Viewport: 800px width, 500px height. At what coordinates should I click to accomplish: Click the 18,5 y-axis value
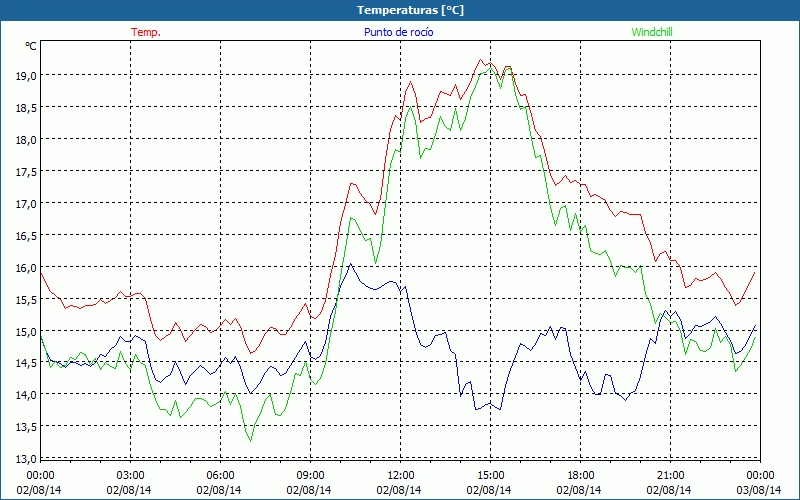(27, 108)
